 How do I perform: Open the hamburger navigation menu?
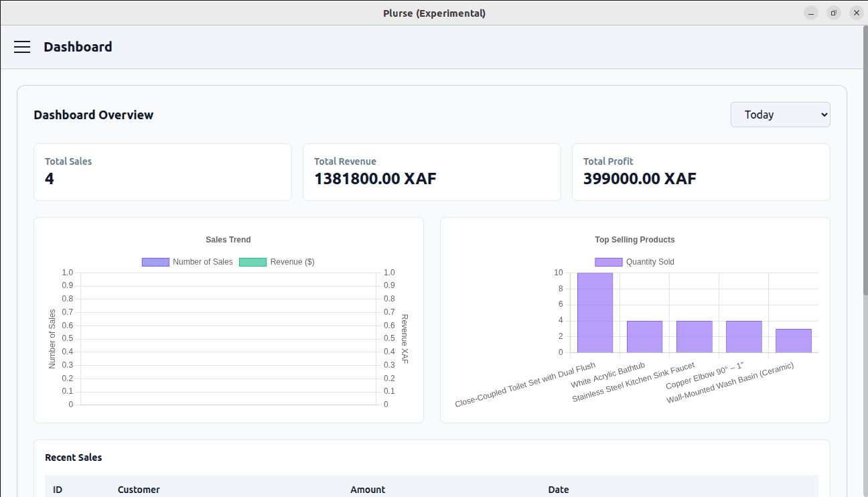click(x=22, y=47)
